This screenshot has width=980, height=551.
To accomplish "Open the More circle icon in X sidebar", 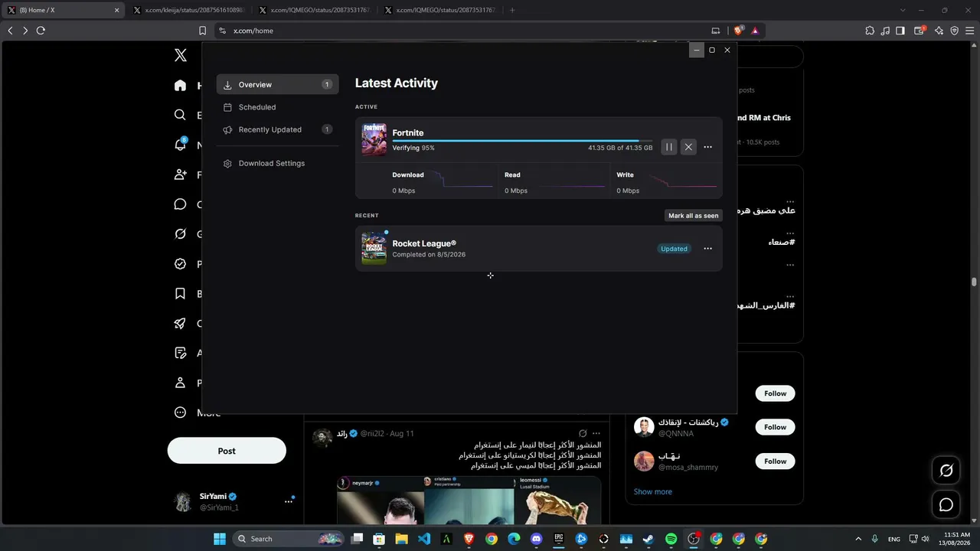I will click(180, 412).
